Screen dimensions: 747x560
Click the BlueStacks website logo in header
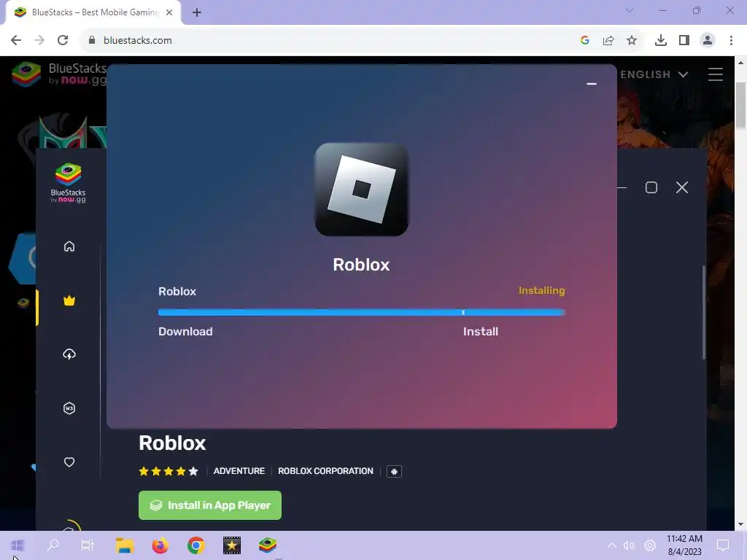point(58,74)
